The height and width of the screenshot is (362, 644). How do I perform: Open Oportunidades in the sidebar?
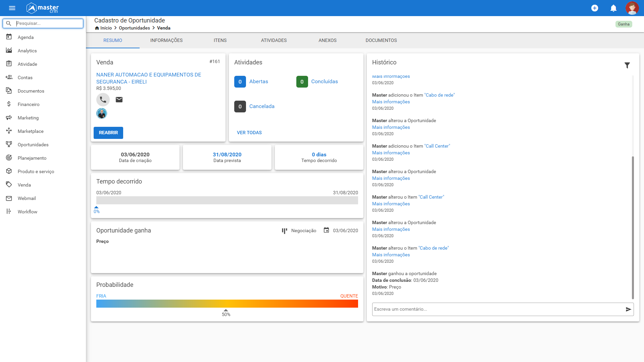33,145
